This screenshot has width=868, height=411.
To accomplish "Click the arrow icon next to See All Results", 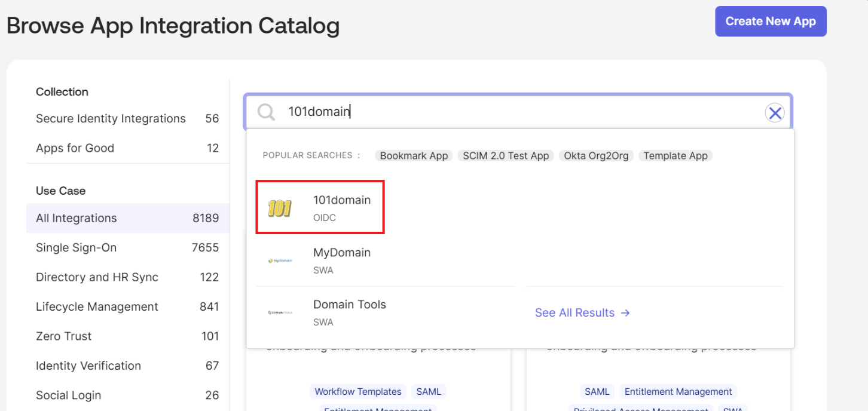I will pos(625,312).
